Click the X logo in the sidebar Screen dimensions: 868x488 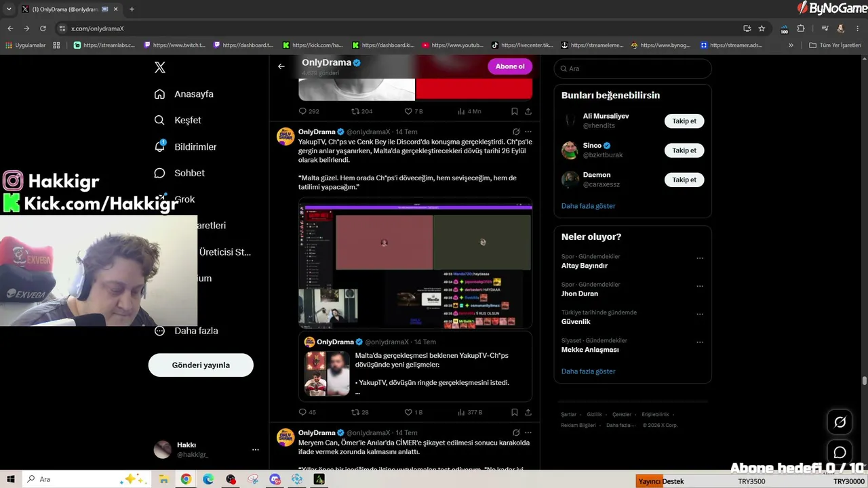(x=159, y=67)
